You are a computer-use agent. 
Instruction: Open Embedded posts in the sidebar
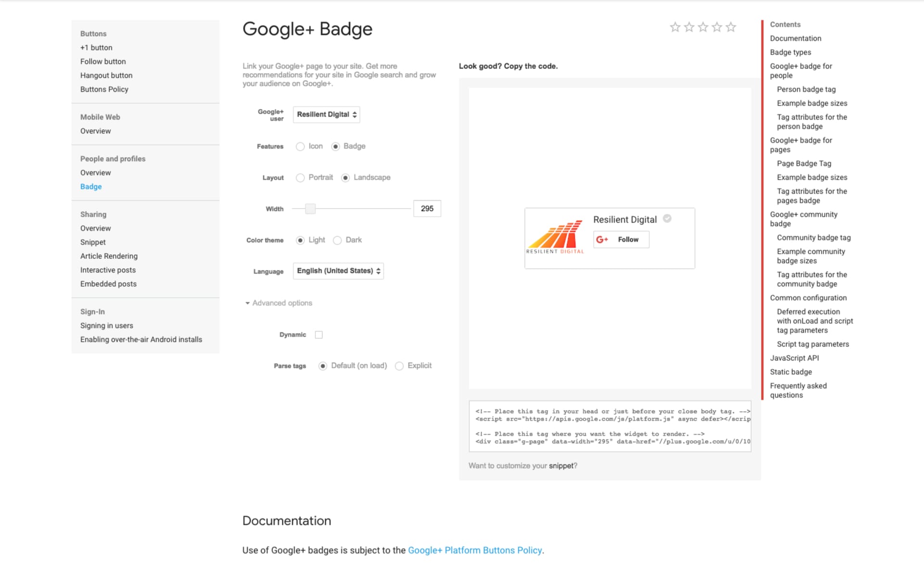click(108, 284)
